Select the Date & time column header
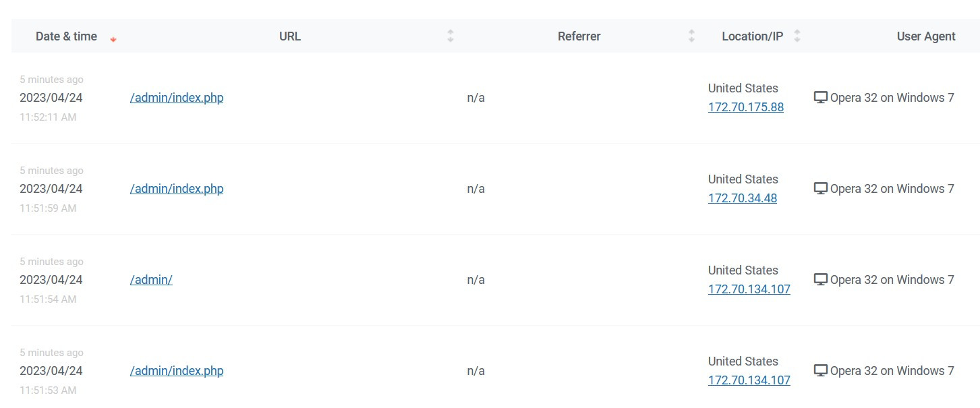Image resolution: width=980 pixels, height=408 pixels. 66,36
